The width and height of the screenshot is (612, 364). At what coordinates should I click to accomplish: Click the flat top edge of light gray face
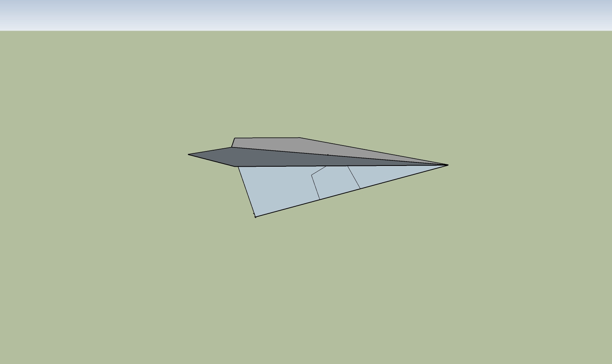click(x=267, y=138)
